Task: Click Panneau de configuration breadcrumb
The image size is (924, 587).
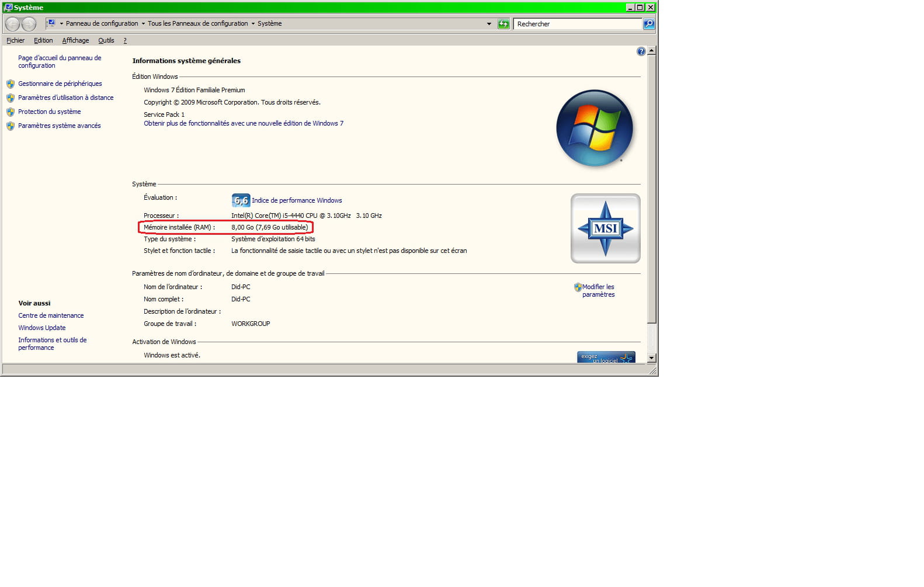Action: click(x=102, y=24)
